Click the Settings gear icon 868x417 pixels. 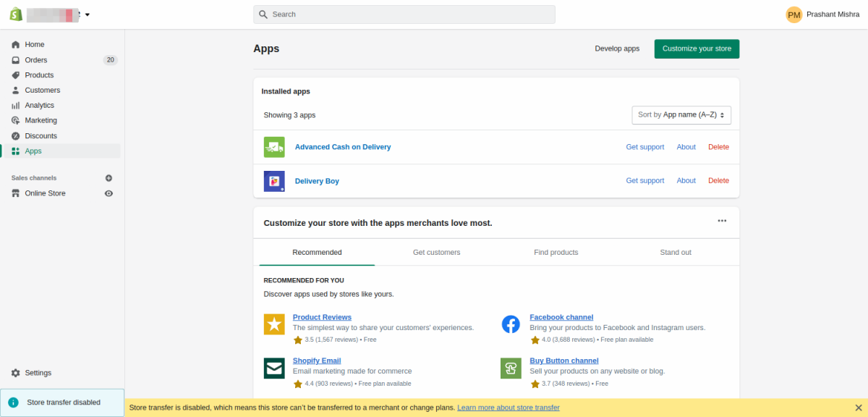click(16, 373)
